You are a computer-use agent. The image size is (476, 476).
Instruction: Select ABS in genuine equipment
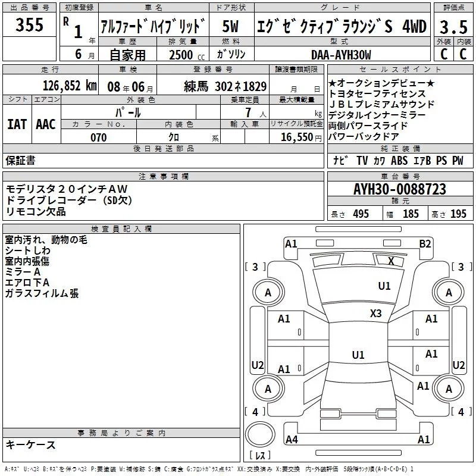click(399, 160)
